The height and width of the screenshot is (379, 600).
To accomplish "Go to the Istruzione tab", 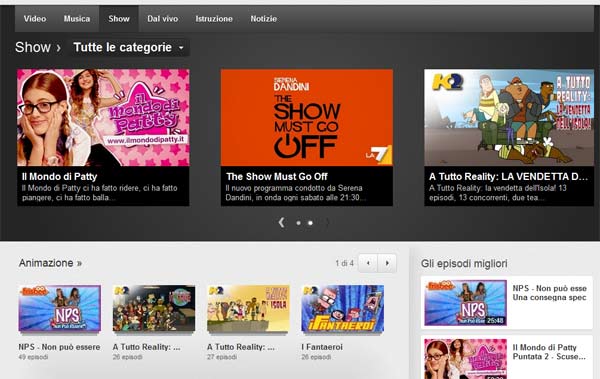I will (x=214, y=19).
